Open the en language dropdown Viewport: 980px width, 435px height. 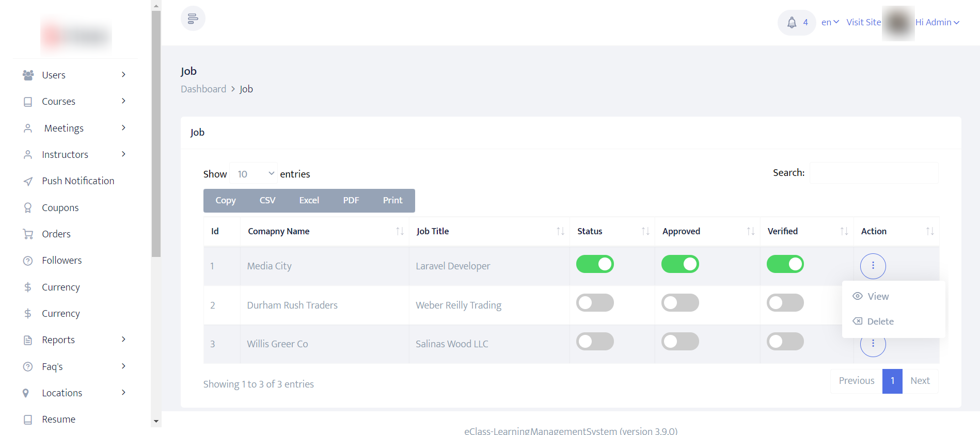click(830, 22)
